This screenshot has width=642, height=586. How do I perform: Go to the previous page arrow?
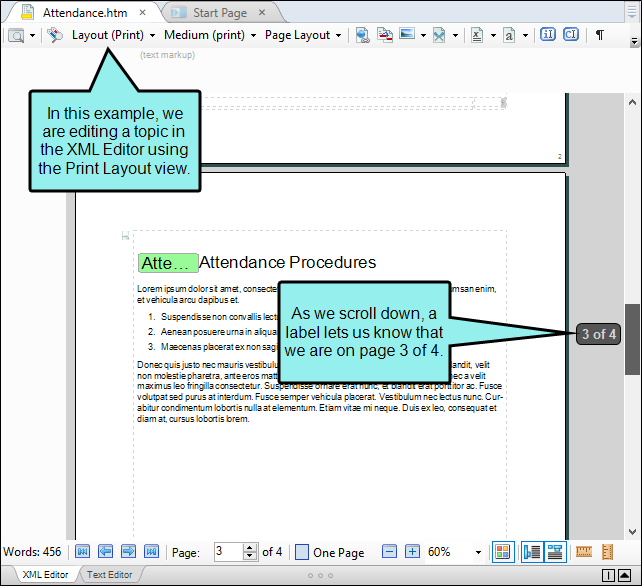pyautogui.click(x=106, y=552)
